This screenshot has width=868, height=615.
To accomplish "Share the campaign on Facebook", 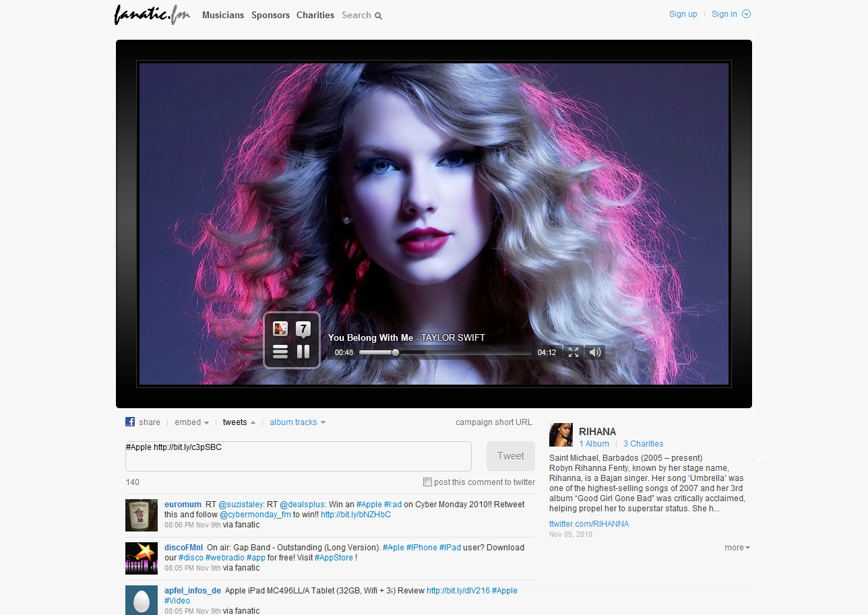I will 143,422.
